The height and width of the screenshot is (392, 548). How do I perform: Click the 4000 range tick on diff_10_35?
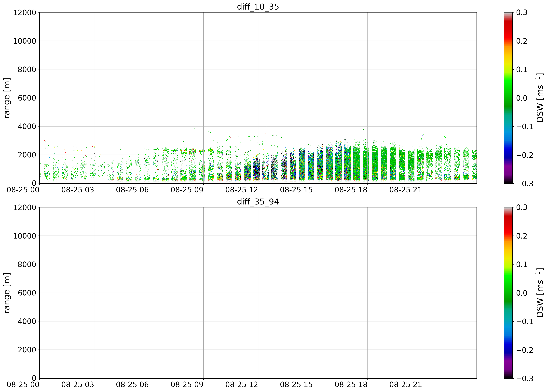(x=27, y=126)
